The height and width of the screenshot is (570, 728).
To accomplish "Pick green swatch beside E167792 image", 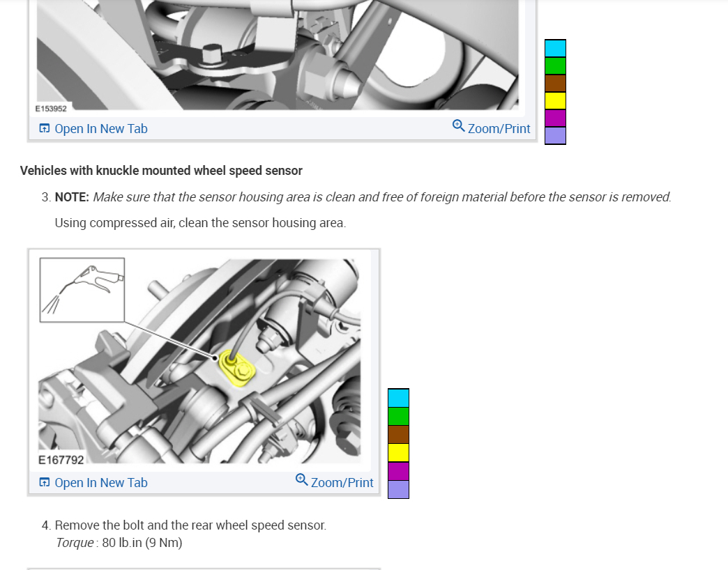I will pos(398,416).
